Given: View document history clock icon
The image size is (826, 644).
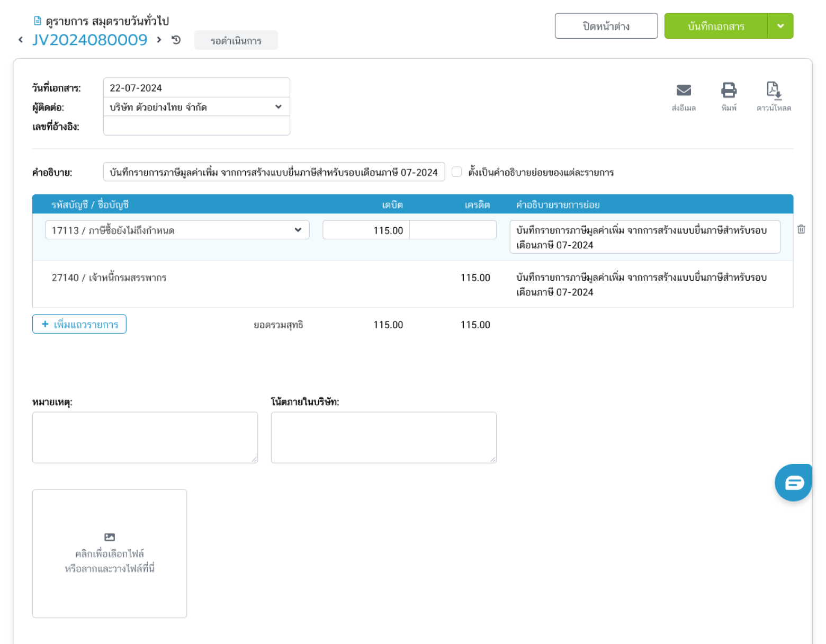Looking at the screenshot, I should point(176,40).
